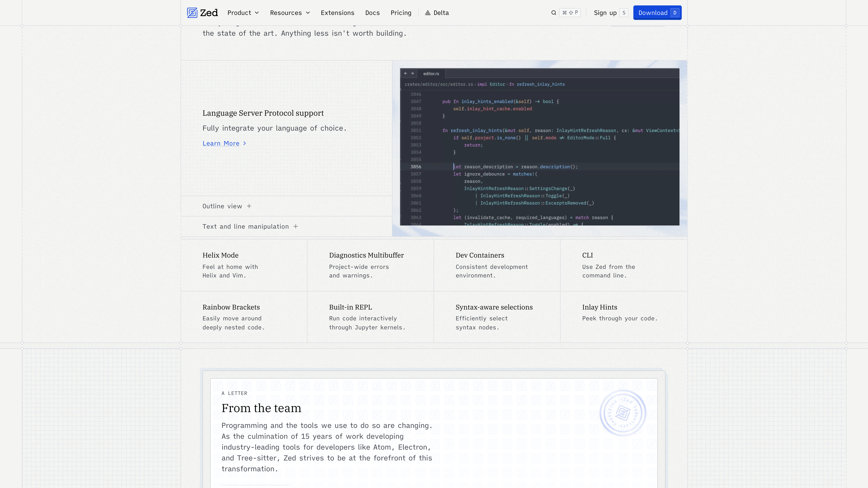Expand the Product dropdown menu
Screen dimensions: 868x488
click(243, 13)
